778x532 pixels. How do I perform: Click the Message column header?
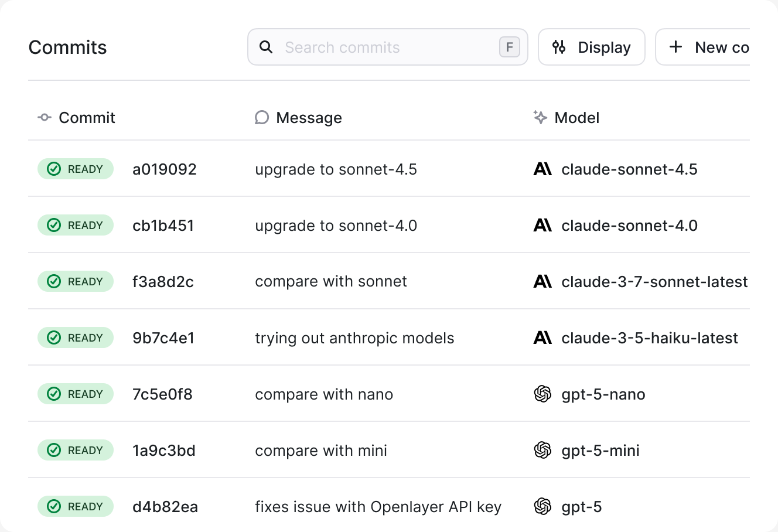298,118
